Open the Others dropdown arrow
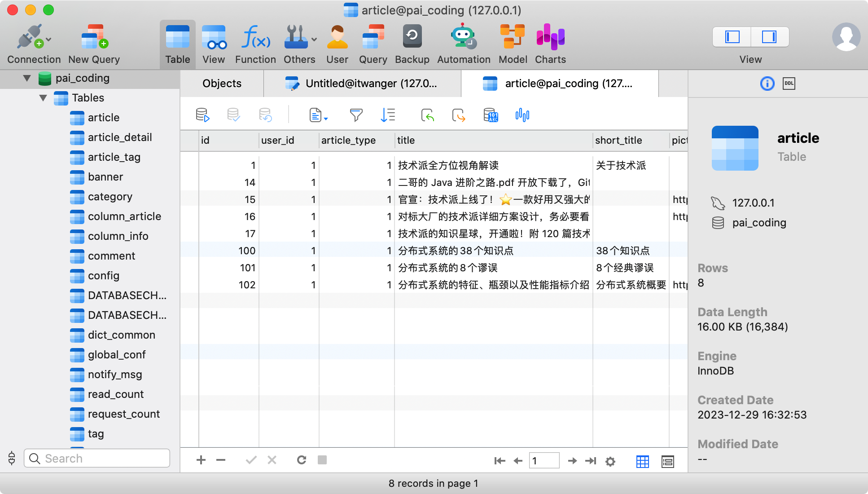 pos(314,40)
